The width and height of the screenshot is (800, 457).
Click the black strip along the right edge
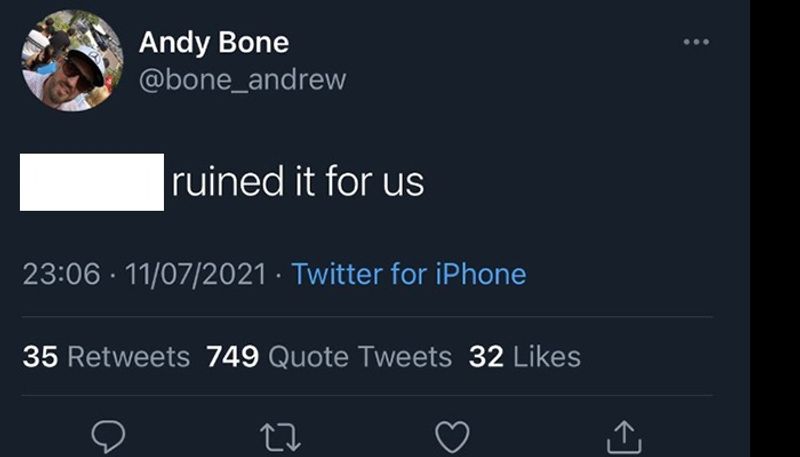coord(775,228)
